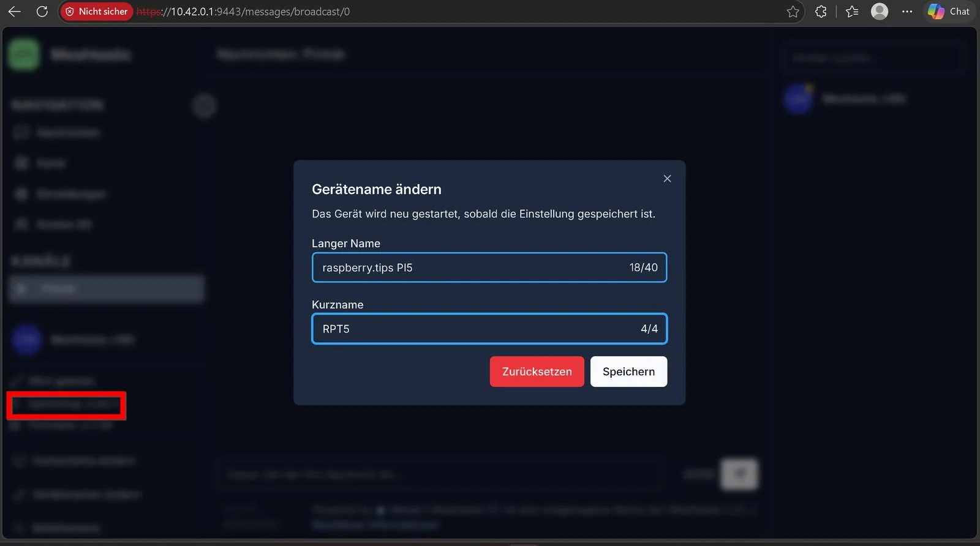
Task: Click the Langer Name input field
Action: (x=489, y=267)
